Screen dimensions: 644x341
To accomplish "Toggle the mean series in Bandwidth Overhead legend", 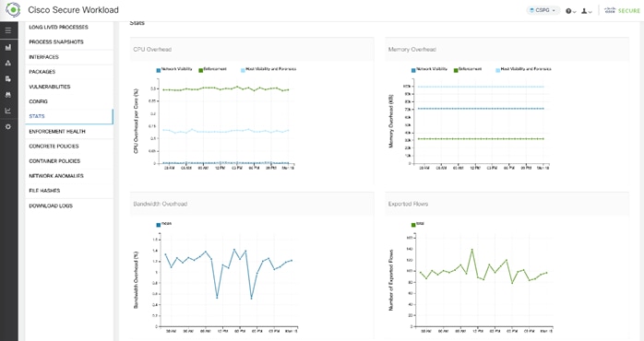I will (164, 224).
